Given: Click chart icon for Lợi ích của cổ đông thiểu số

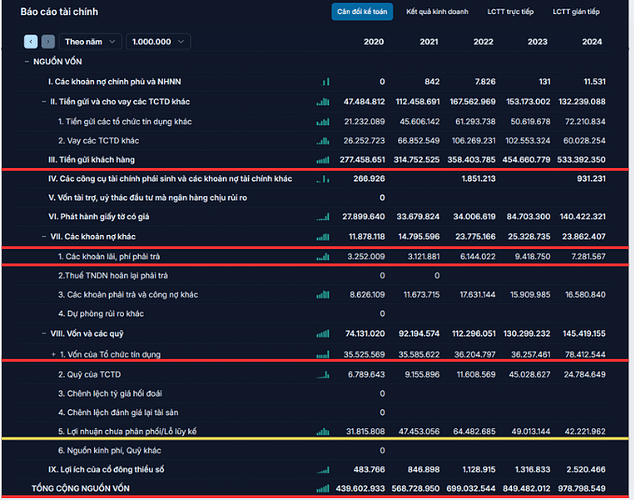Looking at the screenshot, I should coord(322,469).
